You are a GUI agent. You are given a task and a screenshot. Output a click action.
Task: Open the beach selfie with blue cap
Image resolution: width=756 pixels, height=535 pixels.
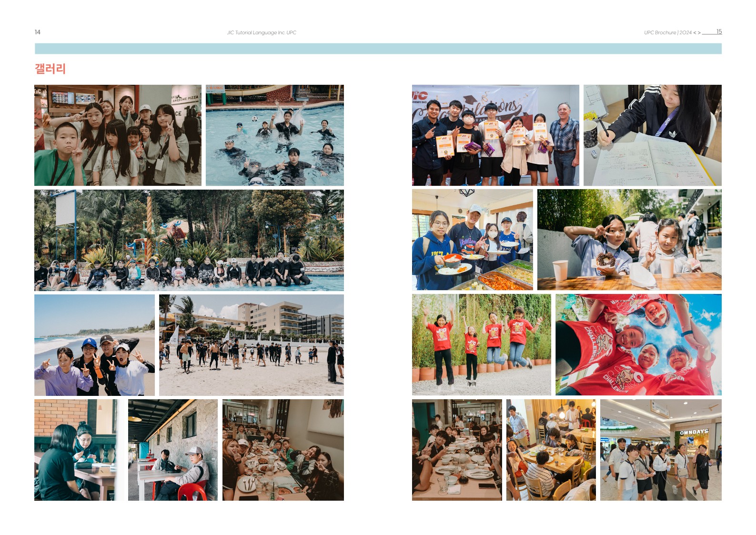pyautogui.click(x=94, y=345)
